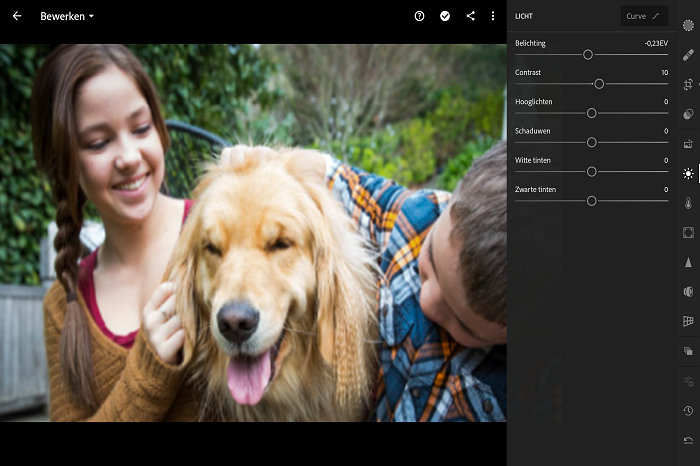Adjust the Schaduwen slider handle
Screen dimensions: 700x466
click(x=592, y=142)
